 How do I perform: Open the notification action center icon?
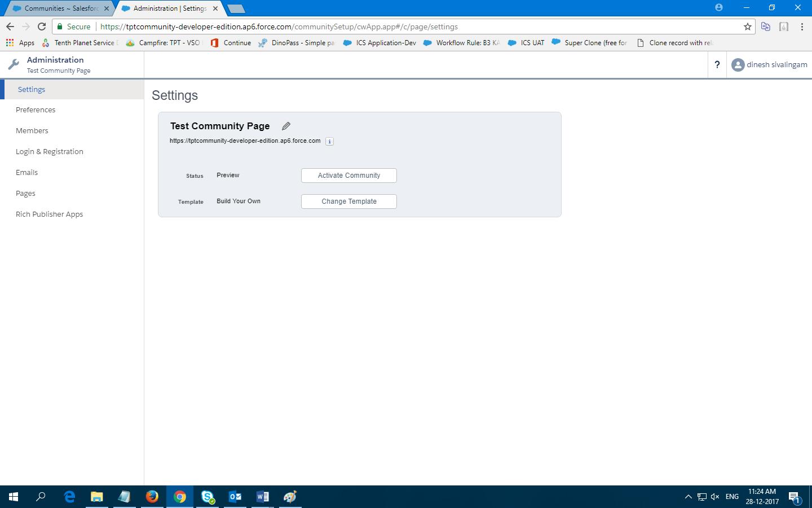point(794,497)
